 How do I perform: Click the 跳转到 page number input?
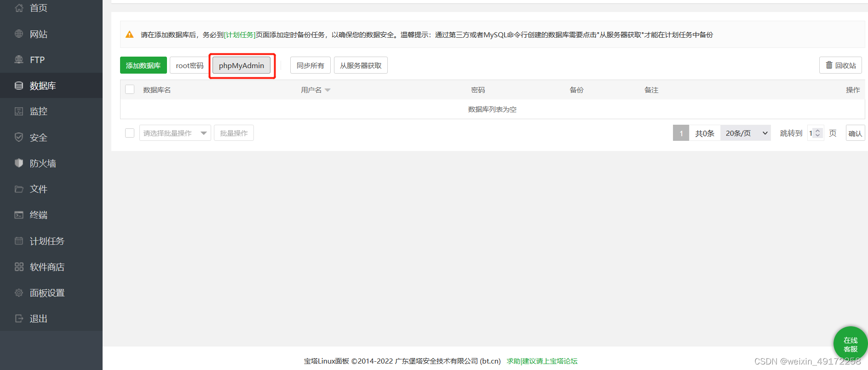click(x=815, y=133)
